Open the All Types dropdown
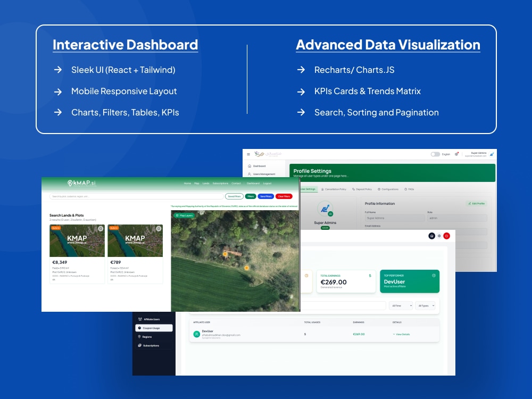The width and height of the screenshot is (532, 399). pos(425,306)
